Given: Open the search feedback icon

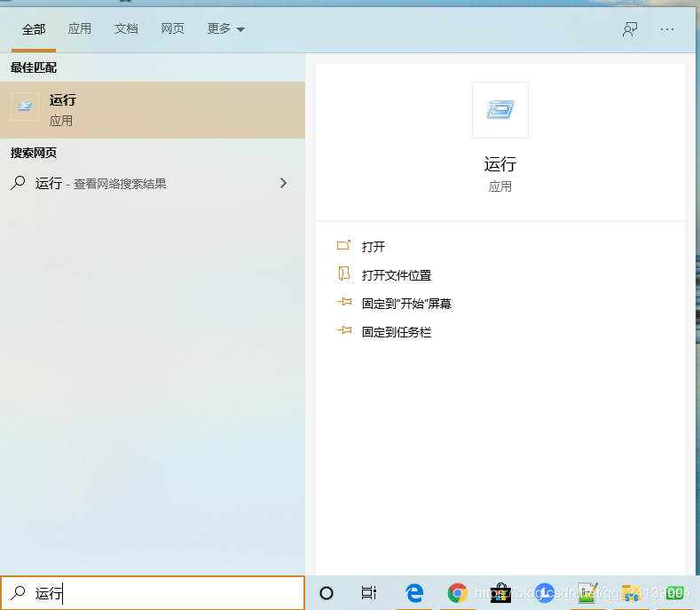Looking at the screenshot, I should click(x=630, y=29).
